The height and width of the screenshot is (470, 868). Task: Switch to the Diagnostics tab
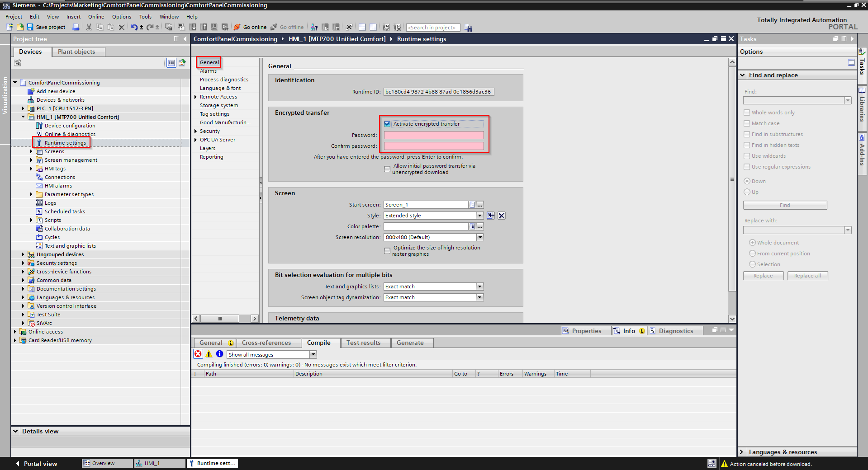tap(676, 331)
